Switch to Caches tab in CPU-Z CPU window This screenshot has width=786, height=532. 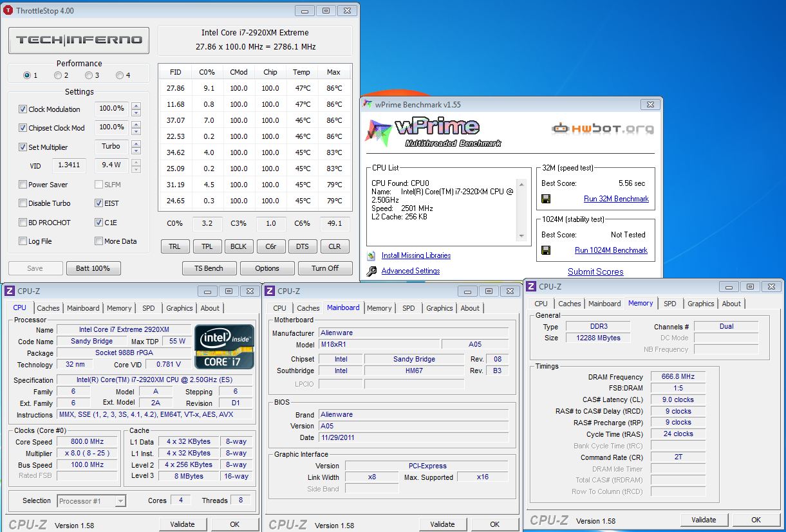pyautogui.click(x=48, y=308)
